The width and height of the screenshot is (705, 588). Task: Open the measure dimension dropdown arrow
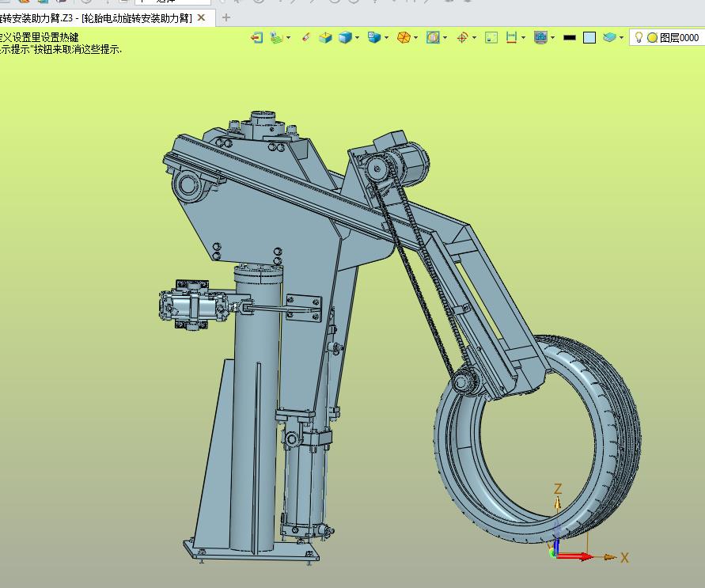pyautogui.click(x=523, y=38)
